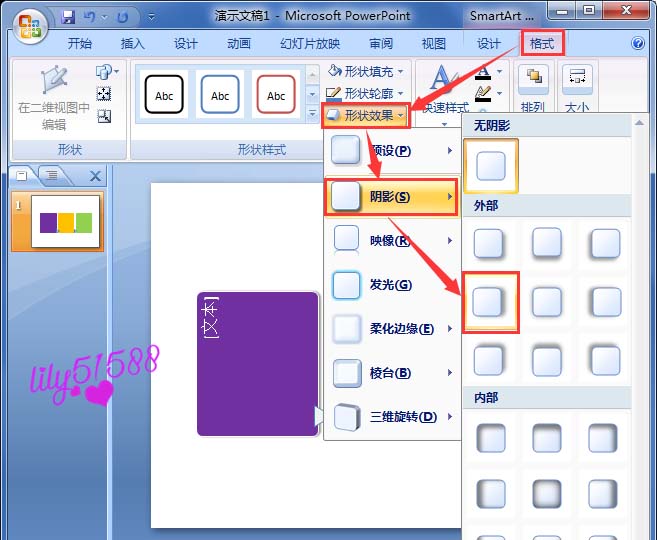Save the presentation via quick access toolbar
This screenshot has width=657, height=540.
(67, 17)
